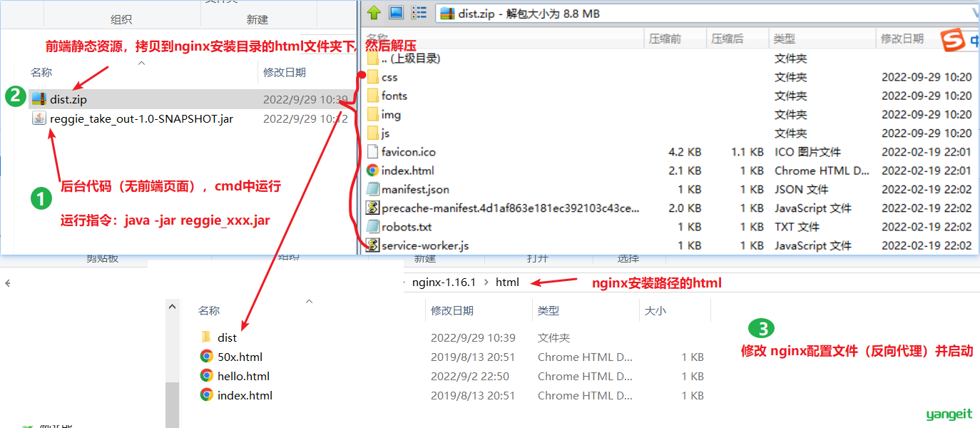Sort archive list by 类型 column header
Viewport: 980px width, 428px height.
click(x=785, y=39)
